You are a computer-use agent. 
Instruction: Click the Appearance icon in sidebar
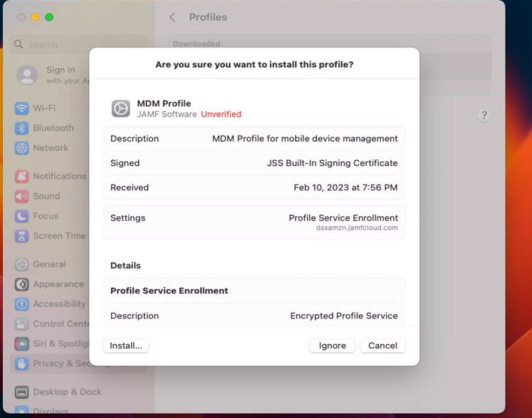tap(22, 285)
